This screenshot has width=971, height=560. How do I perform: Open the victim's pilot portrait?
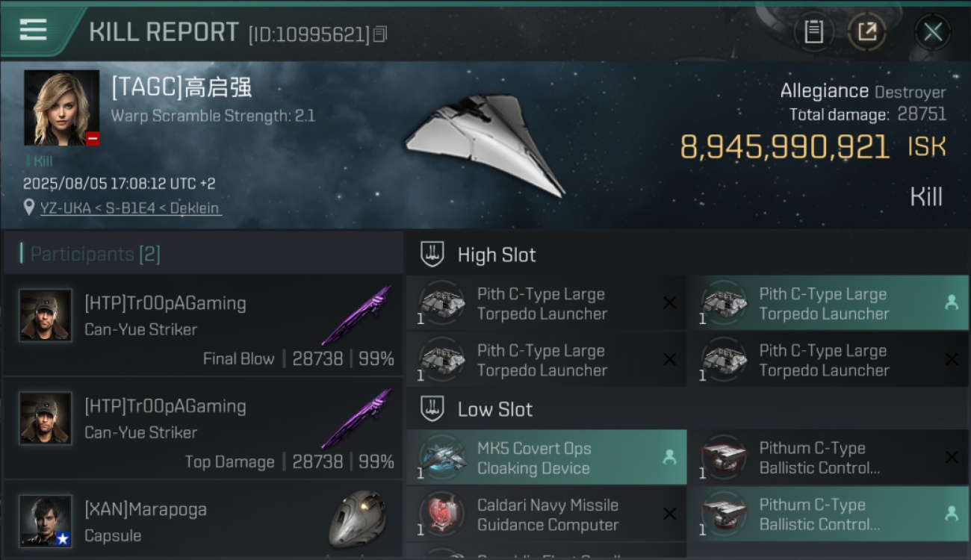(x=62, y=108)
